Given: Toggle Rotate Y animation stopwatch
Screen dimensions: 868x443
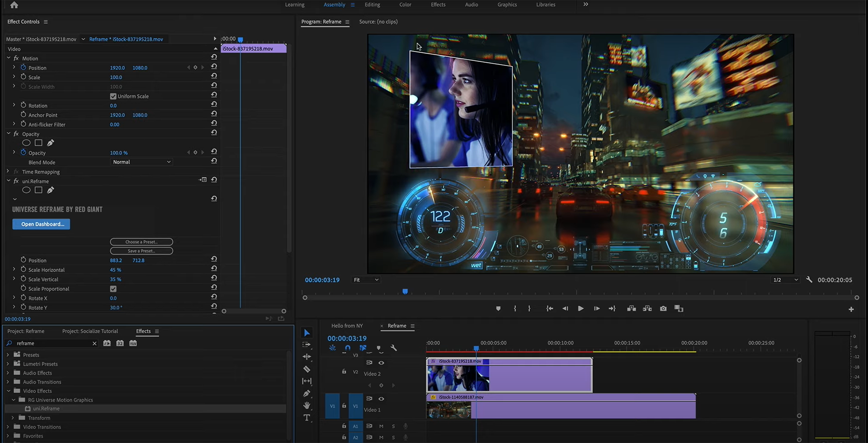Looking at the screenshot, I should click(24, 307).
